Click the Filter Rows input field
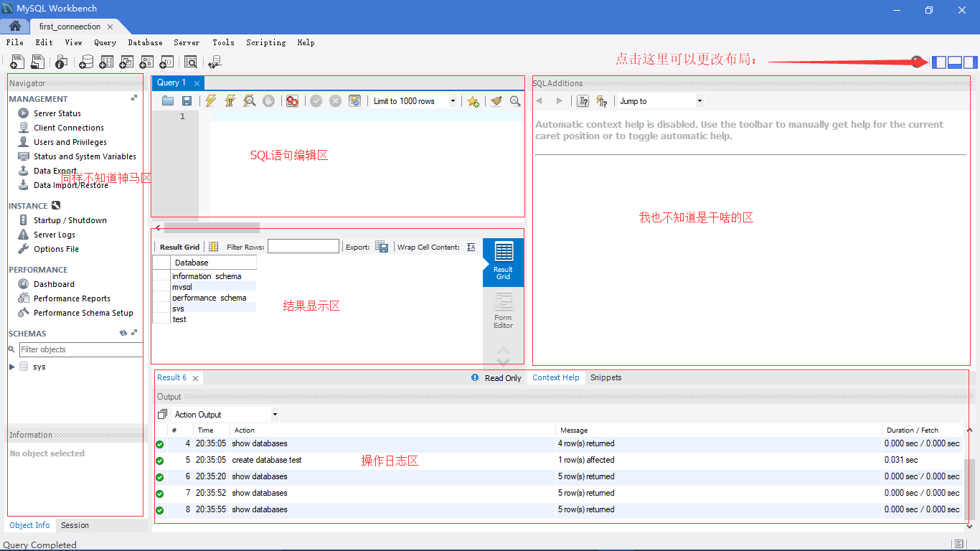 click(x=303, y=247)
